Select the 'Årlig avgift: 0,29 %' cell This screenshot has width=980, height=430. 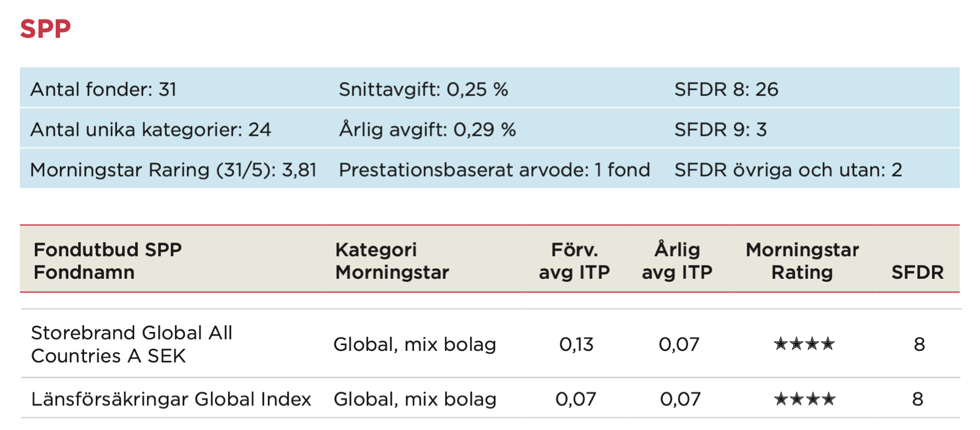tap(427, 130)
